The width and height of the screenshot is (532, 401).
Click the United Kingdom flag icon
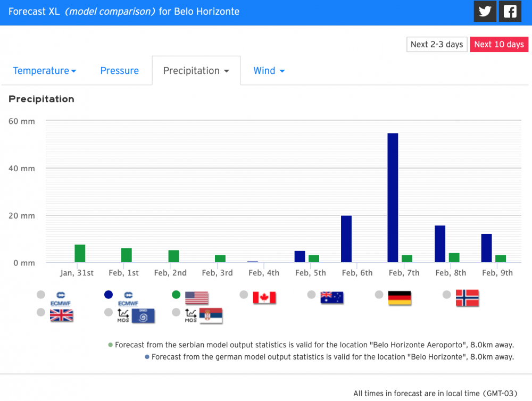61,315
